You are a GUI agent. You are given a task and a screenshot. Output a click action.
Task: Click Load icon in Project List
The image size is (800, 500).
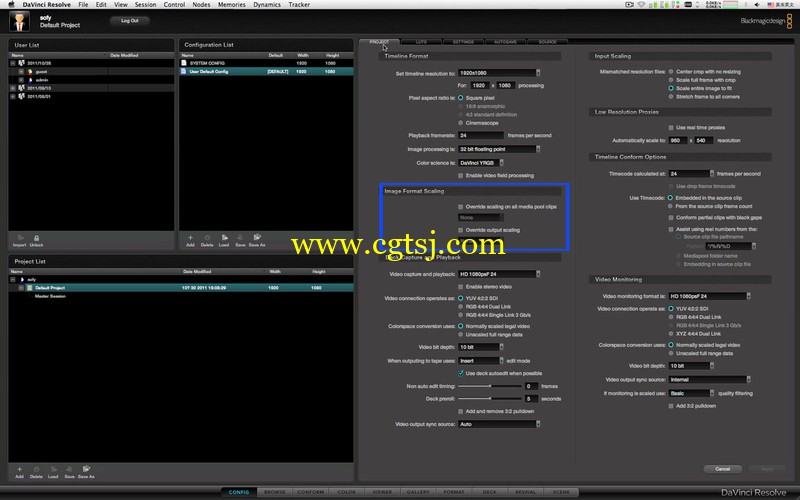pyautogui.click(x=54, y=469)
